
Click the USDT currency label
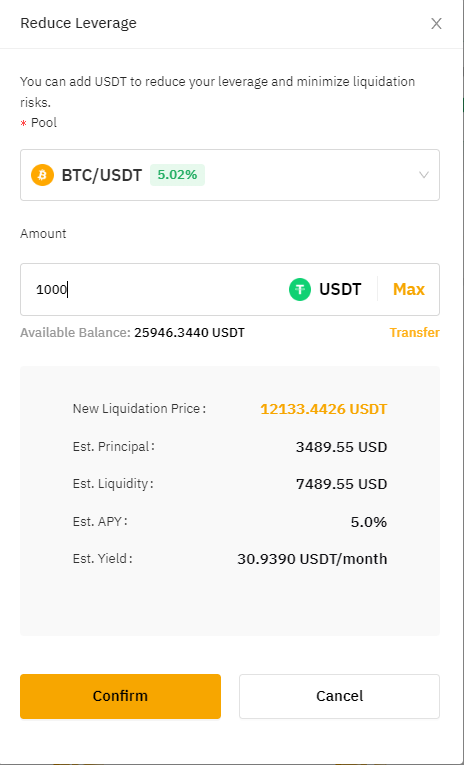tap(340, 289)
